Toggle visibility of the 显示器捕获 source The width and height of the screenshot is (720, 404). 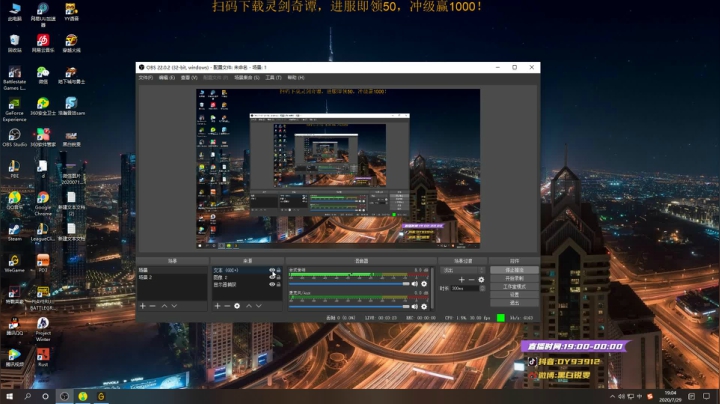(272, 285)
